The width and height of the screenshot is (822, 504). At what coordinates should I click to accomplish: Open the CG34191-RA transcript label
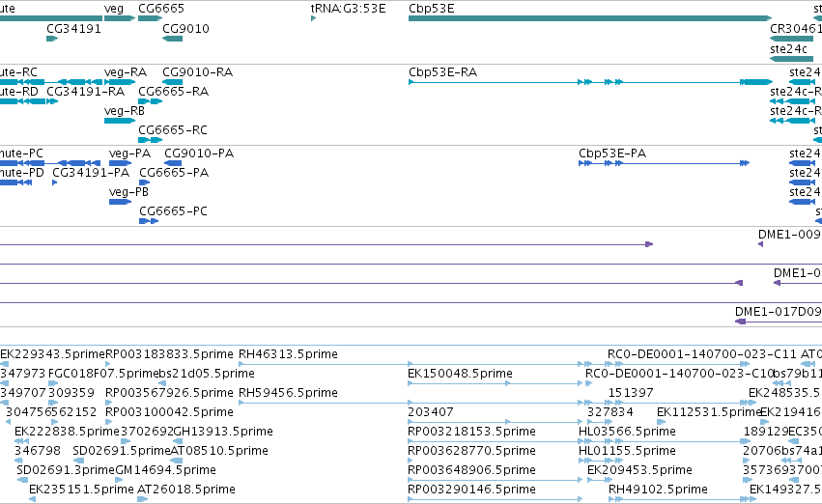[x=85, y=91]
